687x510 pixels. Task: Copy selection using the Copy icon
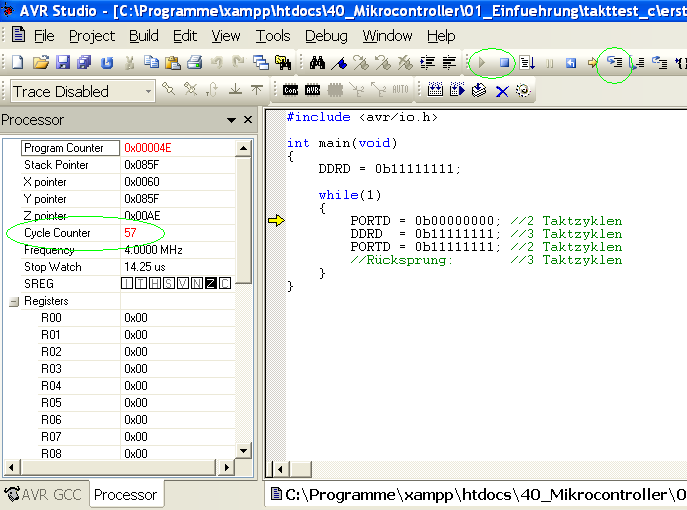coord(152,62)
